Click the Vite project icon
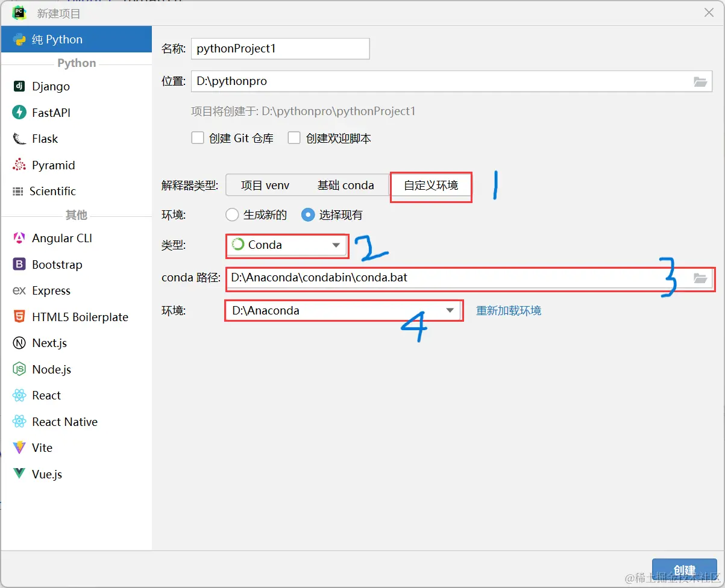 tap(19, 448)
